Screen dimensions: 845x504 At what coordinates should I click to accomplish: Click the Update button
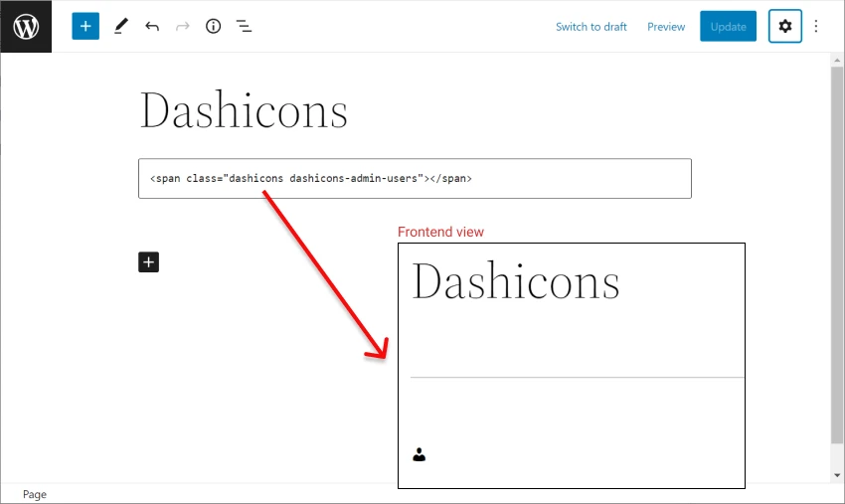[x=728, y=27]
